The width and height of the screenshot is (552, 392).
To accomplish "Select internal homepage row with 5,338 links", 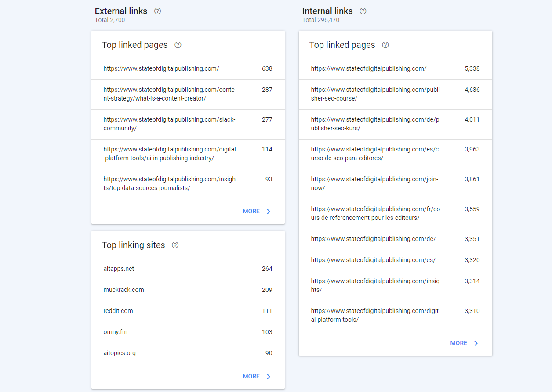I will [x=396, y=68].
